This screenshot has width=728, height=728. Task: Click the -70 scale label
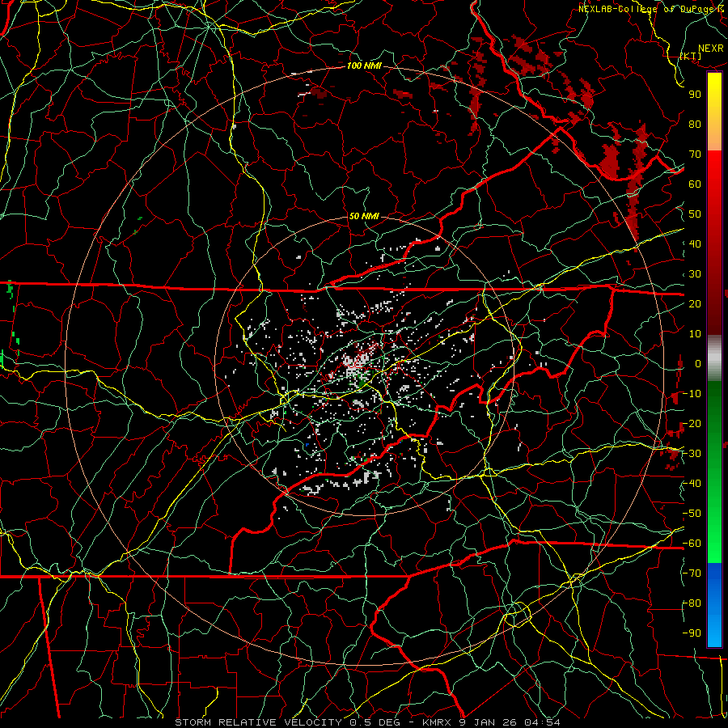tap(692, 574)
